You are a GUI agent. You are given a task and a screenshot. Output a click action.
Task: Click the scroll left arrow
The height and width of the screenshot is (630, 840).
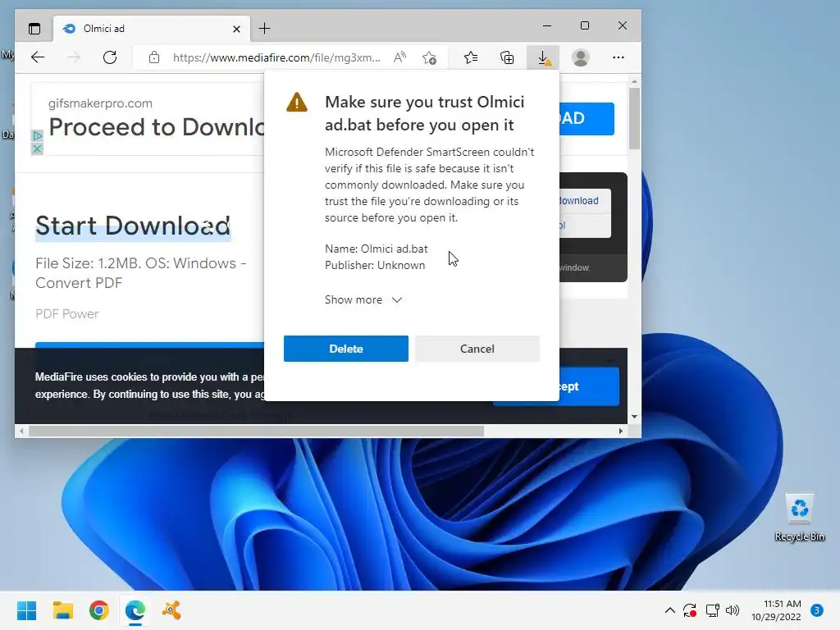[x=21, y=431]
